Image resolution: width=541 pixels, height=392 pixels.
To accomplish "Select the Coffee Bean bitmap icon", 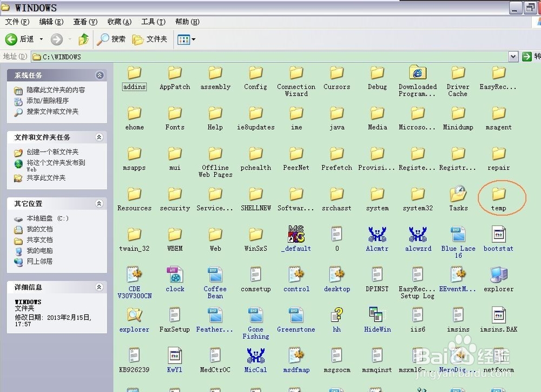I will click(x=215, y=275).
